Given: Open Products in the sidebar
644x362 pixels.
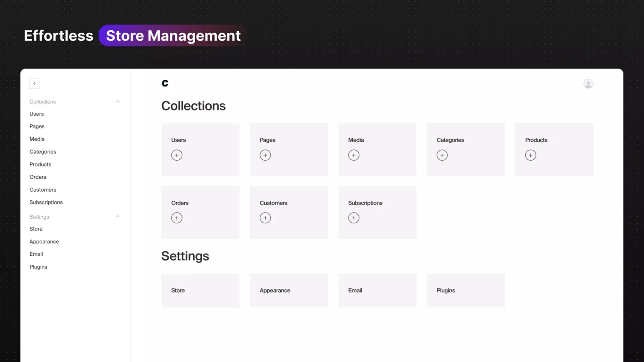Looking at the screenshot, I should [x=40, y=164].
